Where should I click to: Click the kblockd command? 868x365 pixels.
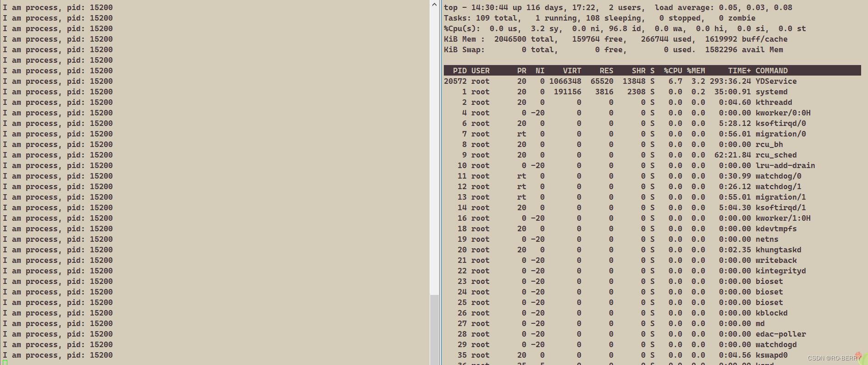click(771, 313)
